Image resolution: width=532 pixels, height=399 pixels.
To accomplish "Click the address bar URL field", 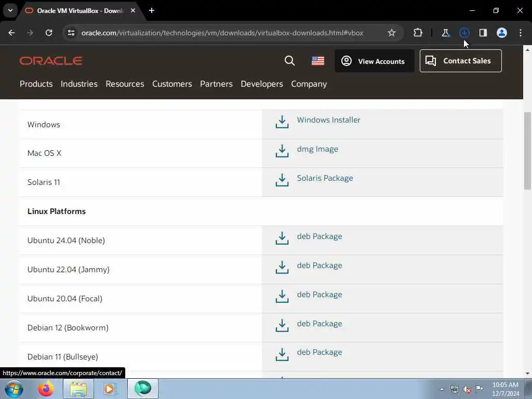I will click(x=222, y=33).
